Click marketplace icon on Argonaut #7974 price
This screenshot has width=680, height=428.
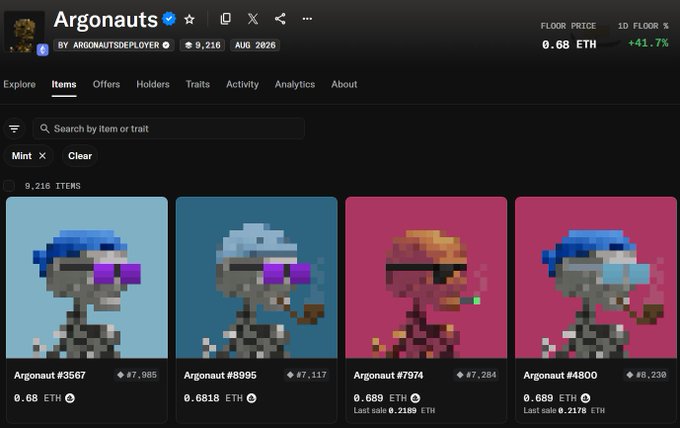click(415, 398)
